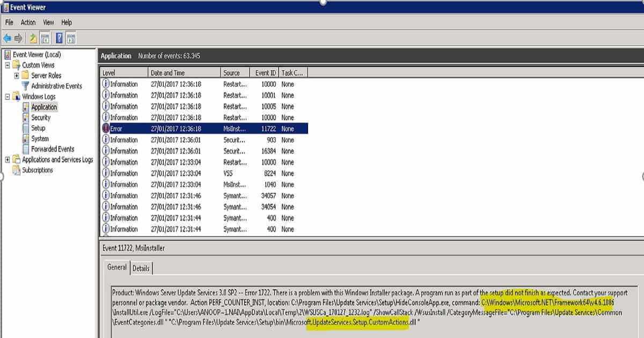Click the Windows Logs folder icon

tap(17, 97)
